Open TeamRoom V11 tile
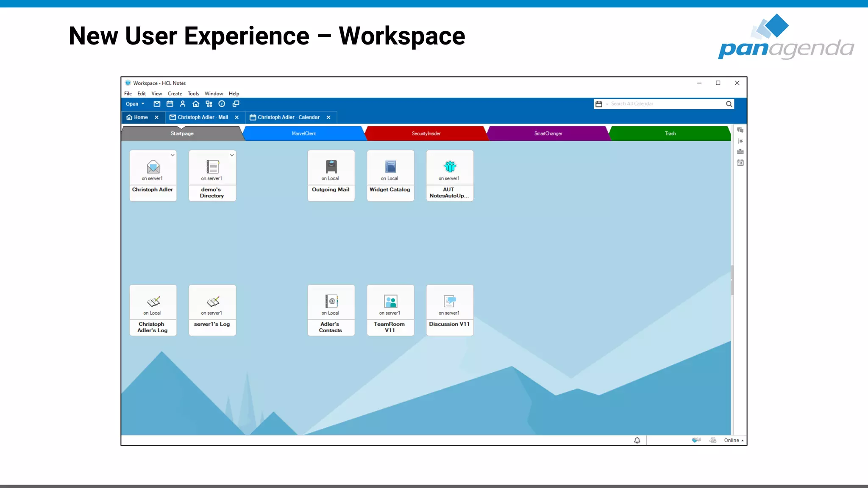This screenshot has height=488, width=868. click(x=390, y=310)
